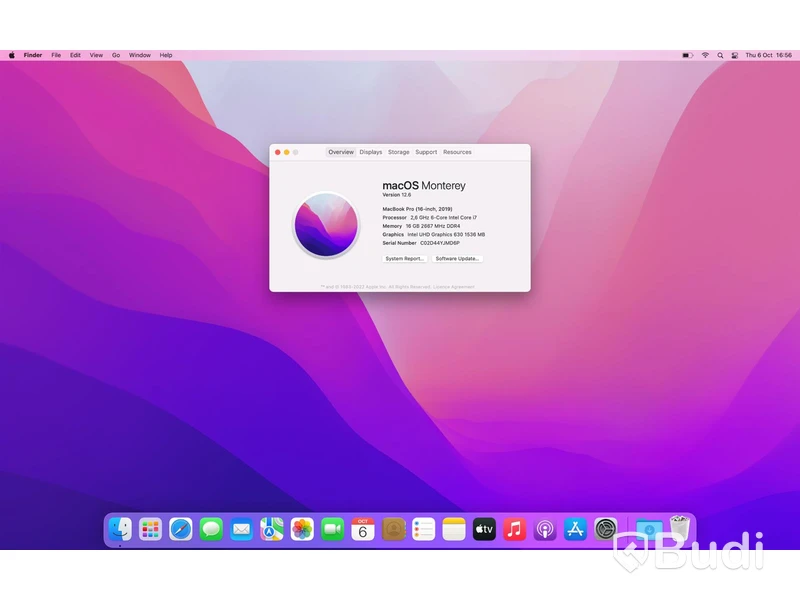The image size is (800, 600).
Task: Open Music app in Dock
Action: pos(515,529)
